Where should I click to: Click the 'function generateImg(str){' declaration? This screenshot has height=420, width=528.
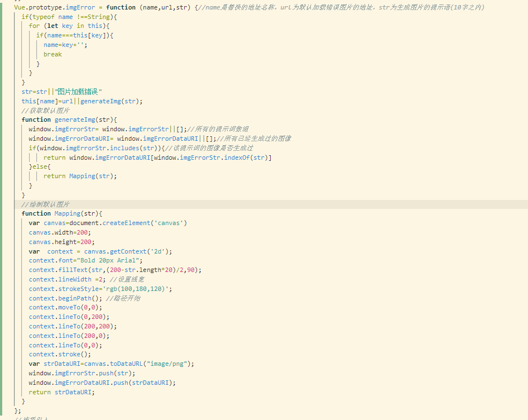coord(69,120)
